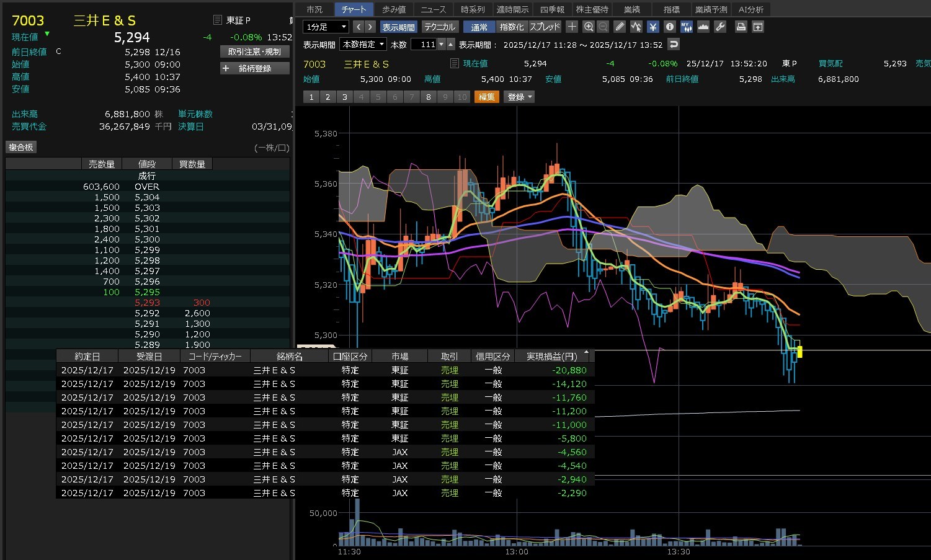
Task: Click the 銘柄登録 add stock button
Action: tap(255, 68)
